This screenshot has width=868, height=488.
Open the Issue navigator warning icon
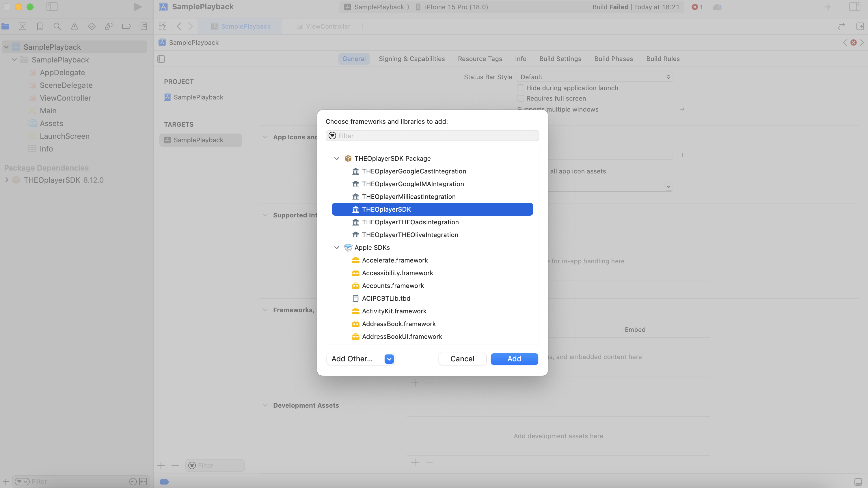click(x=74, y=26)
